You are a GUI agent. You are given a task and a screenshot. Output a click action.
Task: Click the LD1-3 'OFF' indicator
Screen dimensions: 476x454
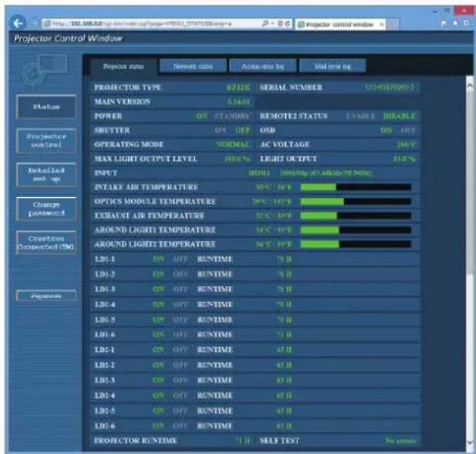(x=181, y=289)
